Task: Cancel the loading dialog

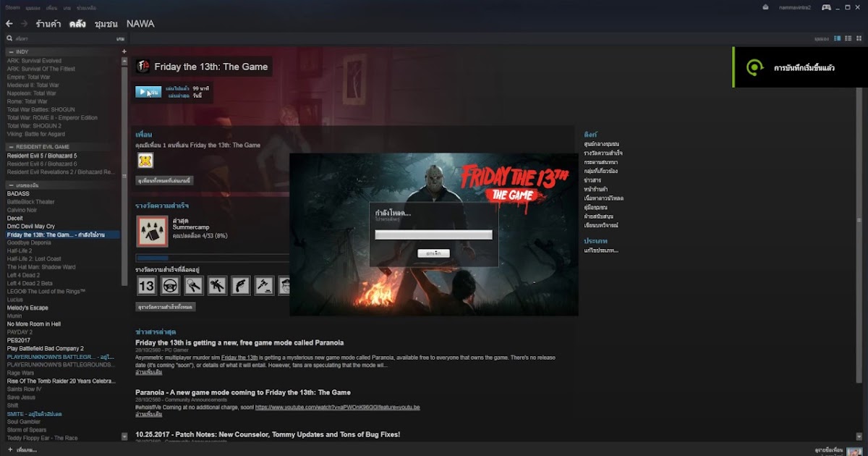Action: (433, 253)
